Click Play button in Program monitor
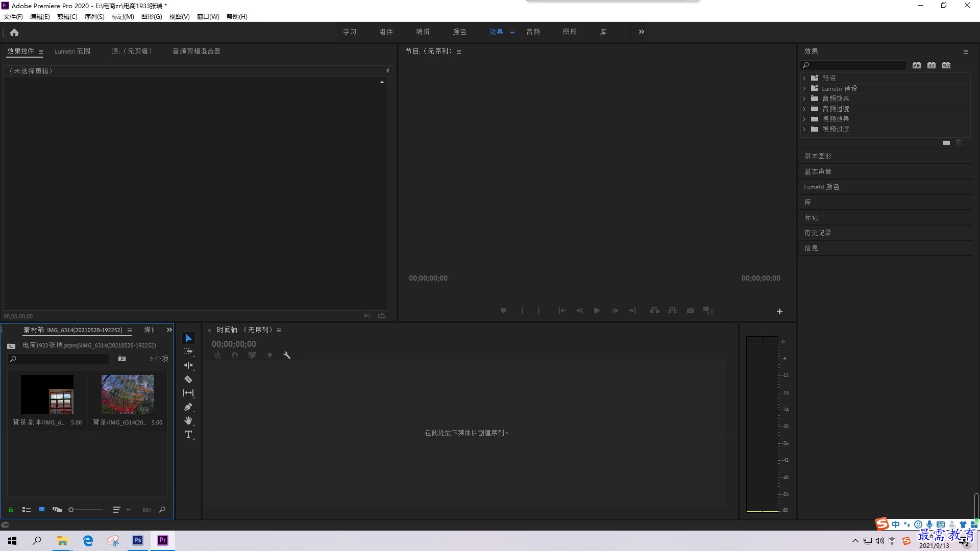This screenshot has width=980, height=551. pyautogui.click(x=597, y=311)
